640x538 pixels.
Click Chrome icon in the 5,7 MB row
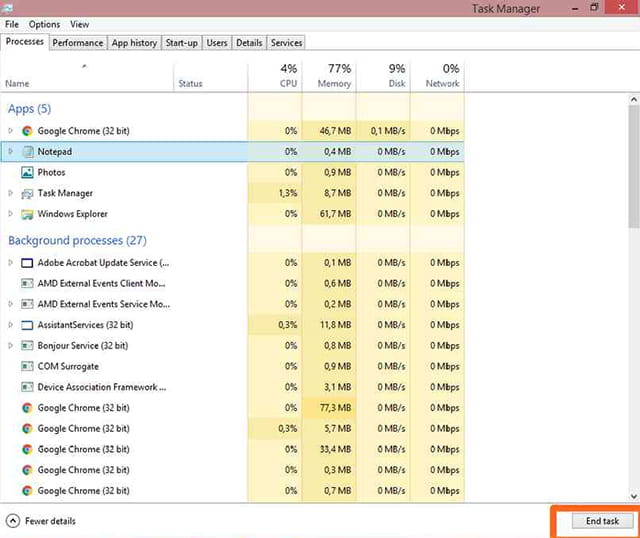coord(27,429)
